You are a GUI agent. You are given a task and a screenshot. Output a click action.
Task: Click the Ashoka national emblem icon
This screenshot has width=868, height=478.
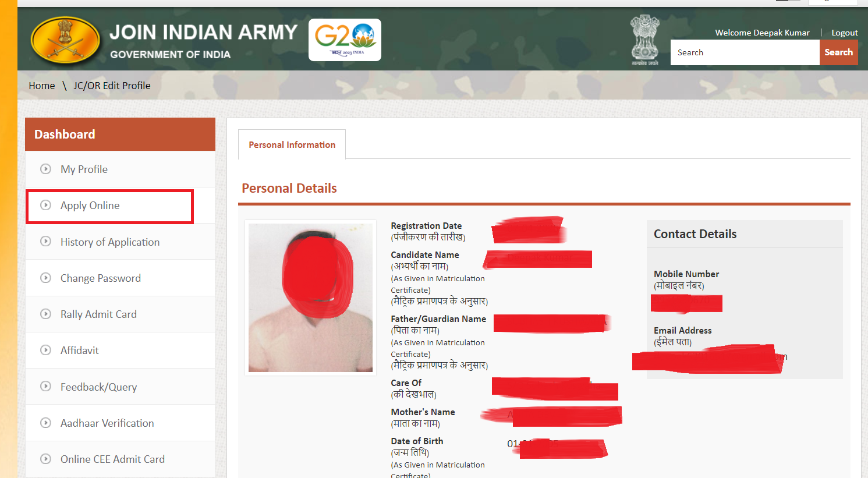(x=644, y=40)
